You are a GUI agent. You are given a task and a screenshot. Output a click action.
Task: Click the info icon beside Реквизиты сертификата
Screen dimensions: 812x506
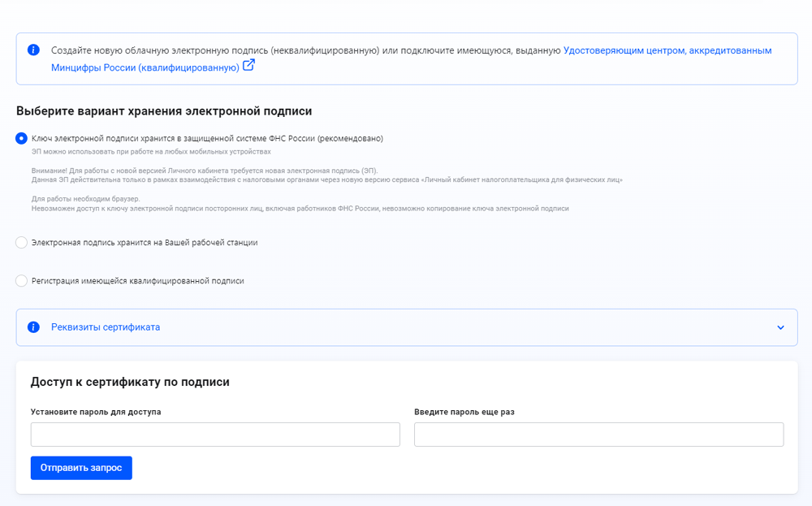coord(33,327)
